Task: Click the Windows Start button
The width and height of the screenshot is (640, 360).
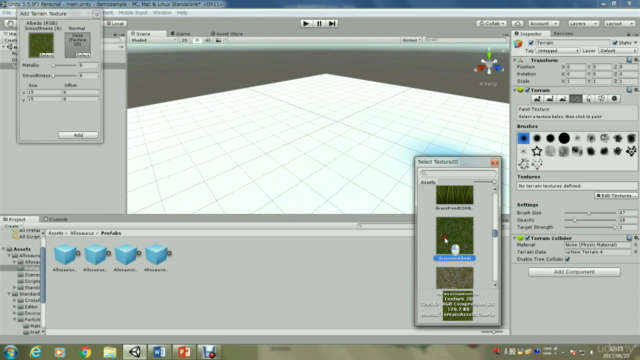Action: (11, 352)
